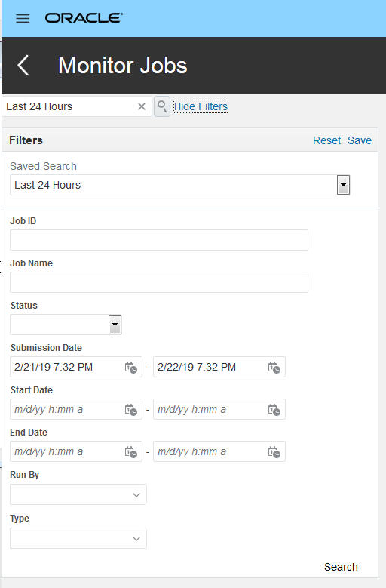Viewport: 386px width, 588px height.
Task: Open calendar picker for End Date to
Action: (x=274, y=452)
